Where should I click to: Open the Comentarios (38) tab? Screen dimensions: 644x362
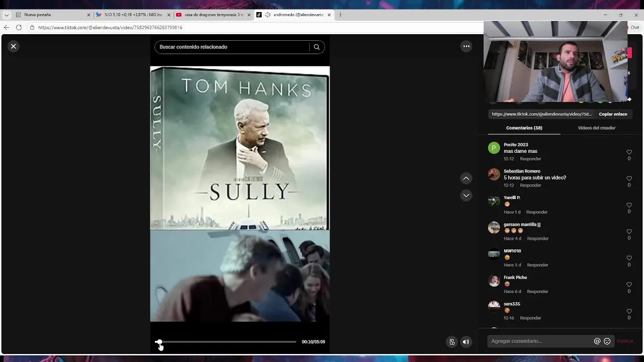point(524,128)
